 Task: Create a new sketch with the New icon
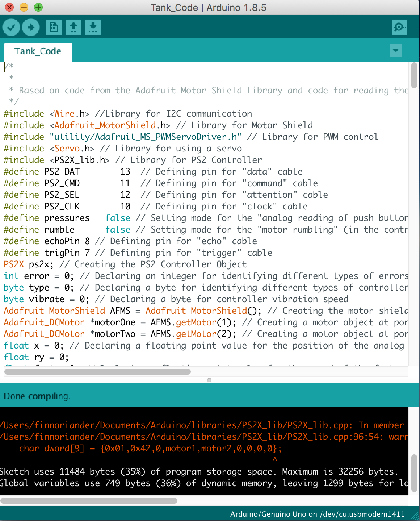click(x=54, y=27)
